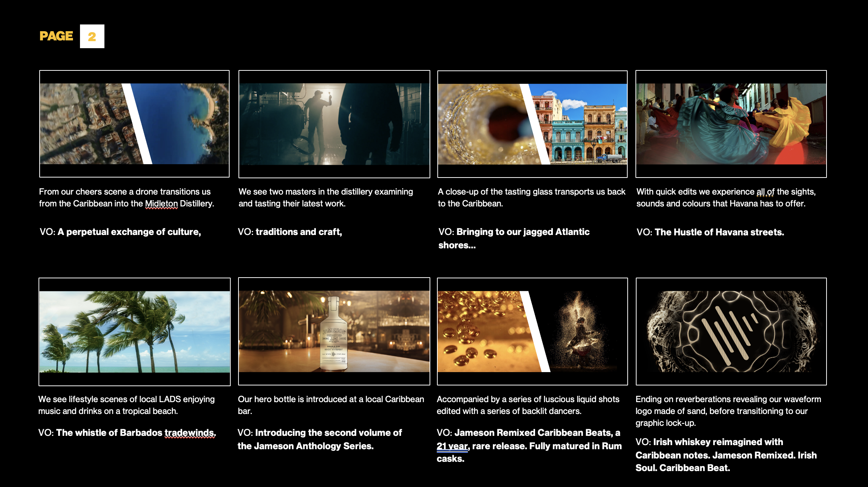Click the caption "Accompanied by a series of luscious liquid shots"
This screenshot has height=487, width=868.
pyautogui.click(x=528, y=405)
